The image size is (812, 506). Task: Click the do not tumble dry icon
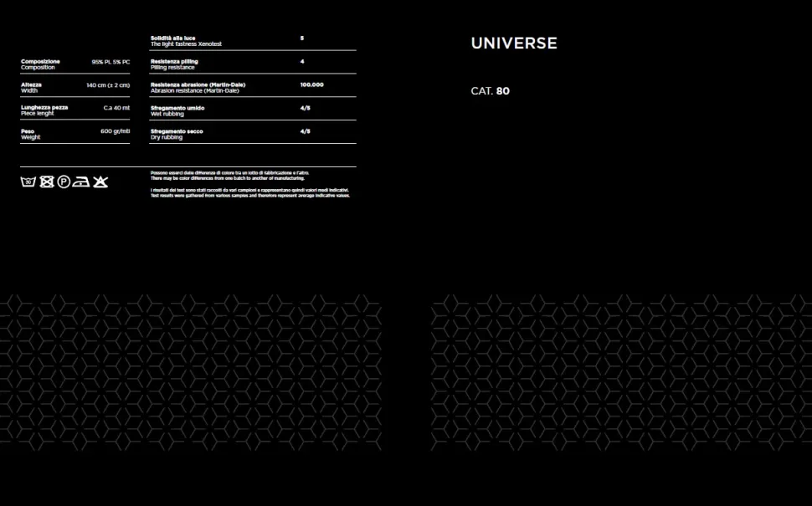click(x=46, y=181)
